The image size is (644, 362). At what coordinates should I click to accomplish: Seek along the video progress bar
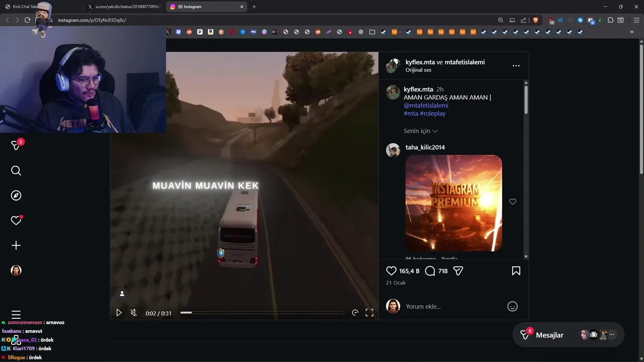262,313
